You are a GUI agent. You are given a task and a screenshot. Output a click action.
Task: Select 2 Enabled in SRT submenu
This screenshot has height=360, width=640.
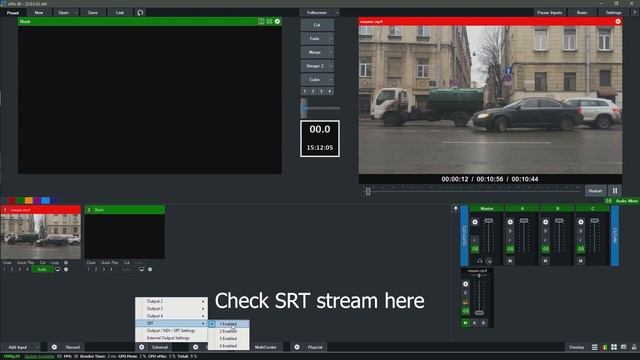(x=229, y=331)
